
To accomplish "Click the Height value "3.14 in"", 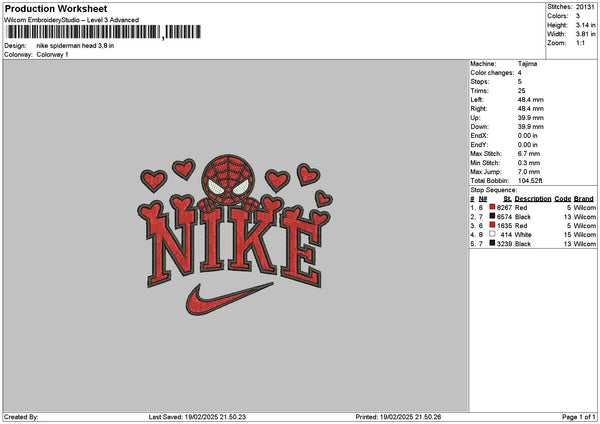I will [585, 25].
